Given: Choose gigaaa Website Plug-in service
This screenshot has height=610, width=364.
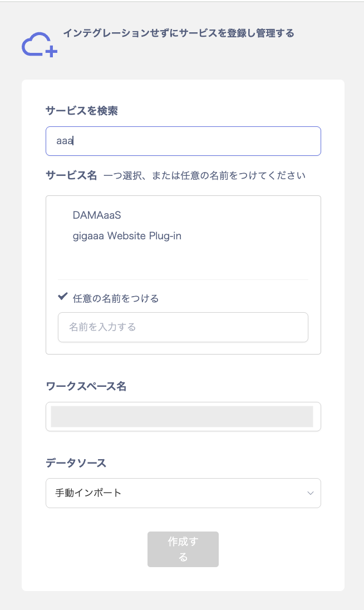Looking at the screenshot, I should 127,236.
